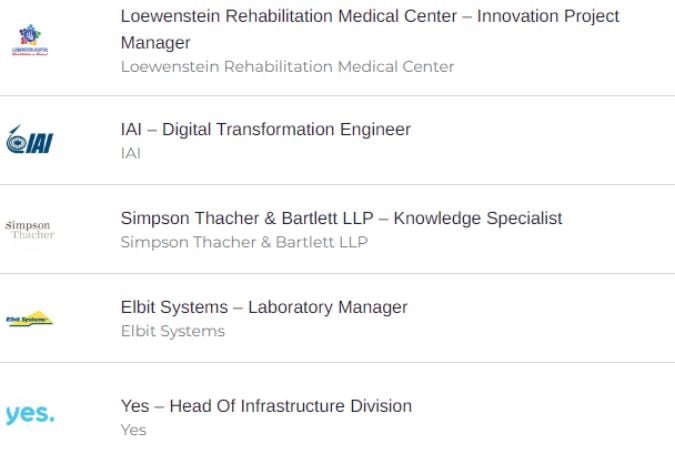Click the Elbit Systems logo
The height and width of the screenshot is (450, 675).
29,319
